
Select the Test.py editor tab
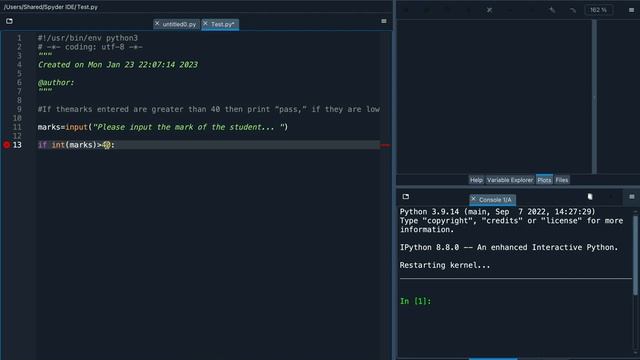220,24
